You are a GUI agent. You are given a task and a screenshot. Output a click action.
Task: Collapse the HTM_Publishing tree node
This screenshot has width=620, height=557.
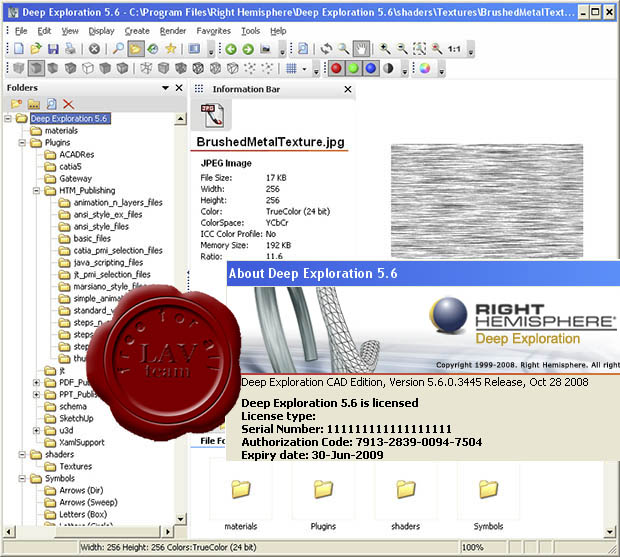click(36, 191)
